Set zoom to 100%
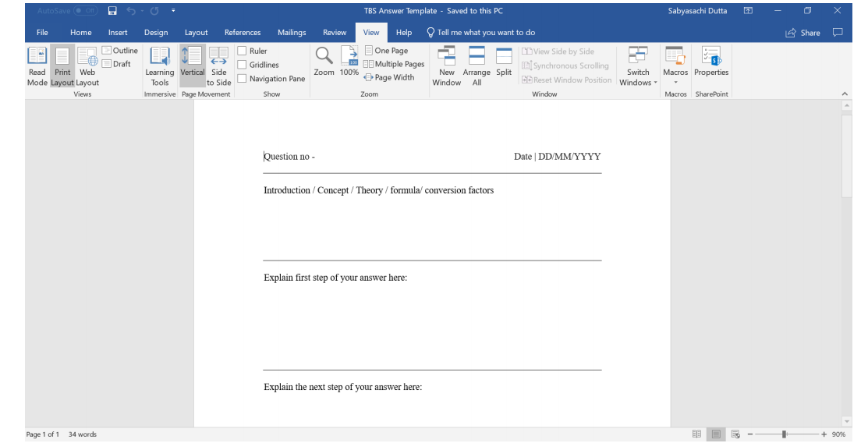868x443 pixels. (x=349, y=62)
